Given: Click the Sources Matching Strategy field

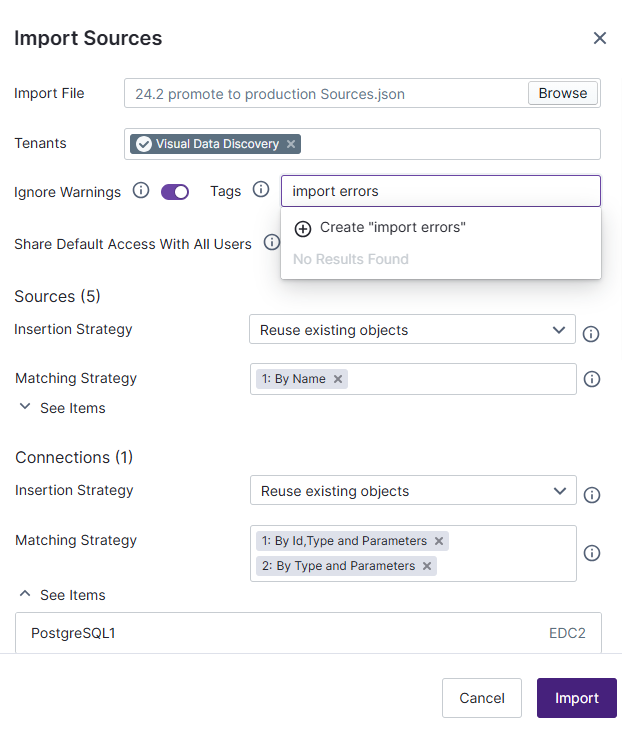Looking at the screenshot, I should (413, 379).
